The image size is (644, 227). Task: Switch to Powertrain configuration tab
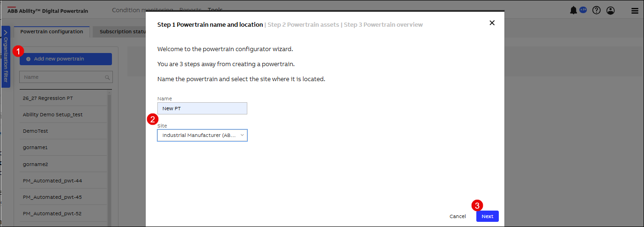click(x=52, y=32)
